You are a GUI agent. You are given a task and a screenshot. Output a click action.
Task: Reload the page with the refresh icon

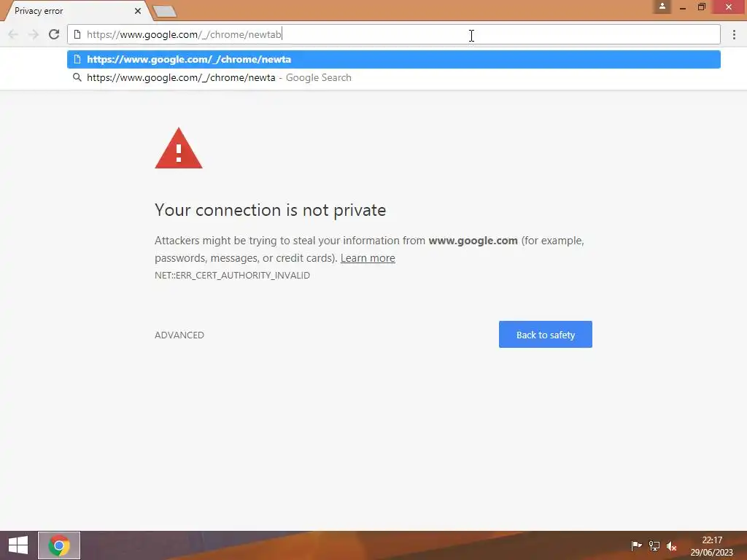54,34
